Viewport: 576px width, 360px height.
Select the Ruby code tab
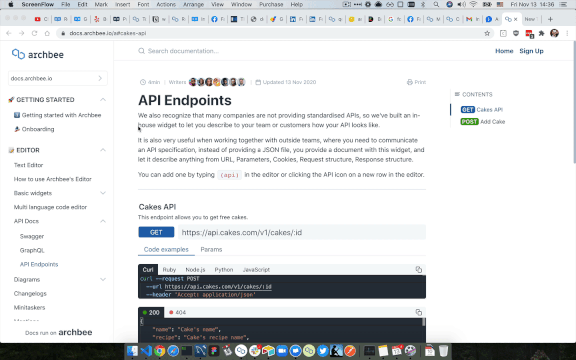(169, 270)
